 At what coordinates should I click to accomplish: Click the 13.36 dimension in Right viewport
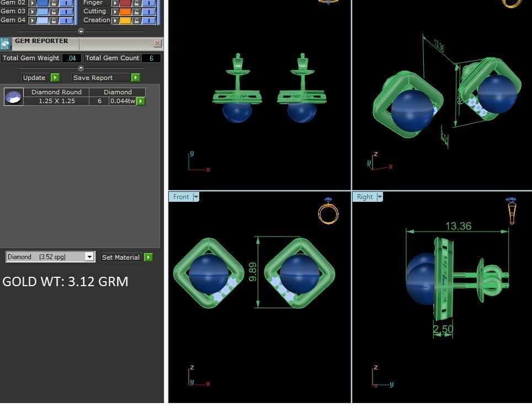[x=458, y=226]
